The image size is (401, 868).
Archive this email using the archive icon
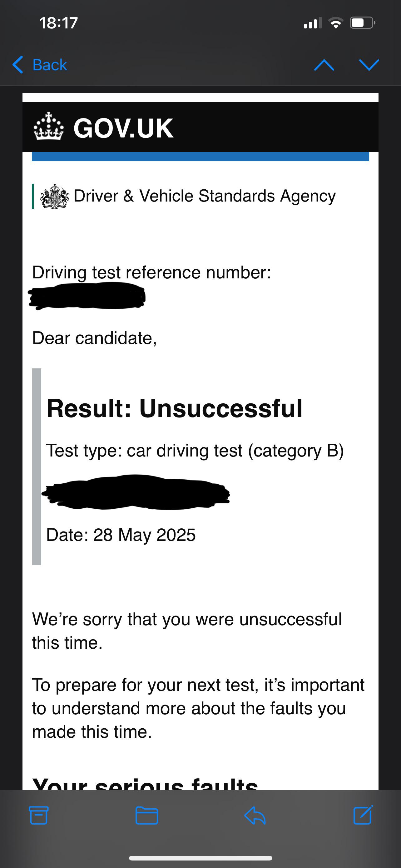[x=39, y=816]
